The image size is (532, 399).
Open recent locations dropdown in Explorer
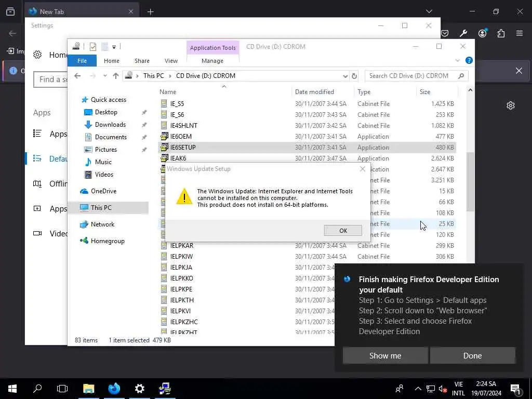tap(105, 76)
